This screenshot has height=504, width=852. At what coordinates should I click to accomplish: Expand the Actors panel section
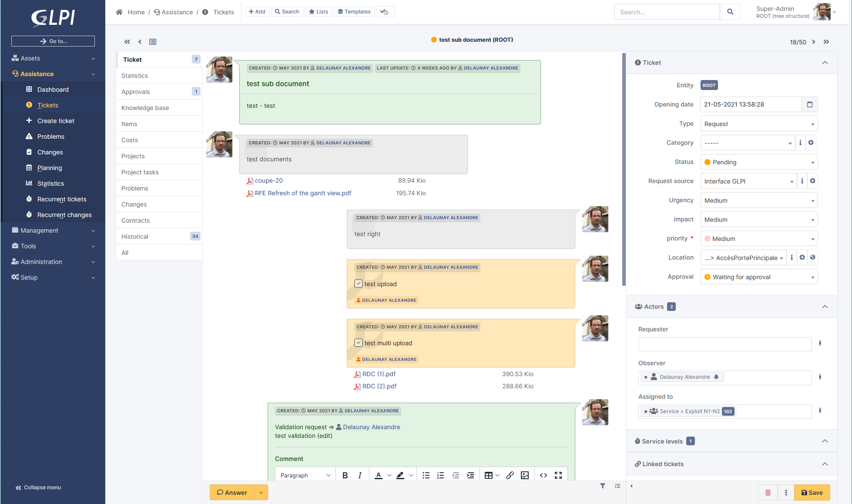click(x=825, y=307)
